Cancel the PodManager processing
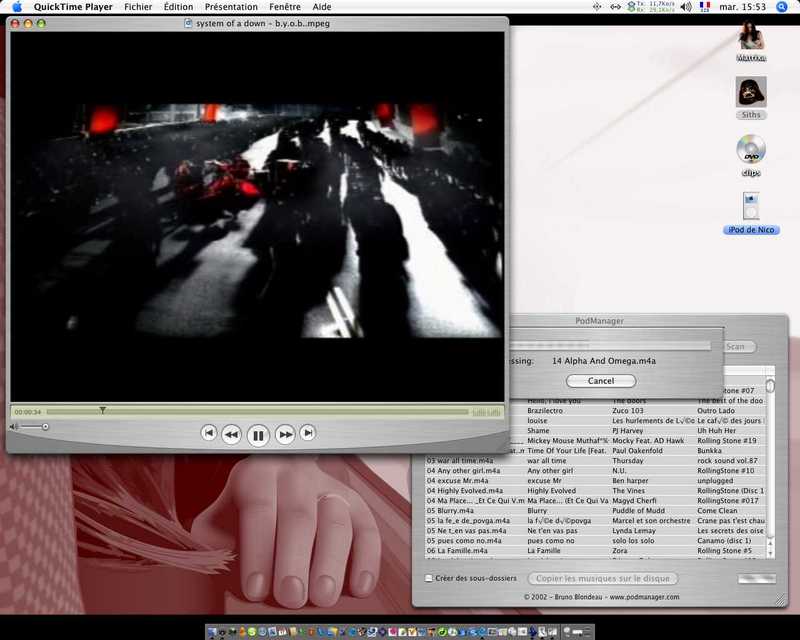The height and width of the screenshot is (640, 800). click(x=601, y=381)
